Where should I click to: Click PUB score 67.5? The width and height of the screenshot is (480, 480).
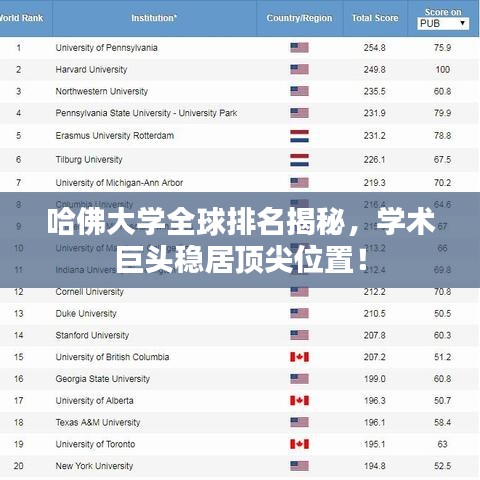[x=443, y=159]
